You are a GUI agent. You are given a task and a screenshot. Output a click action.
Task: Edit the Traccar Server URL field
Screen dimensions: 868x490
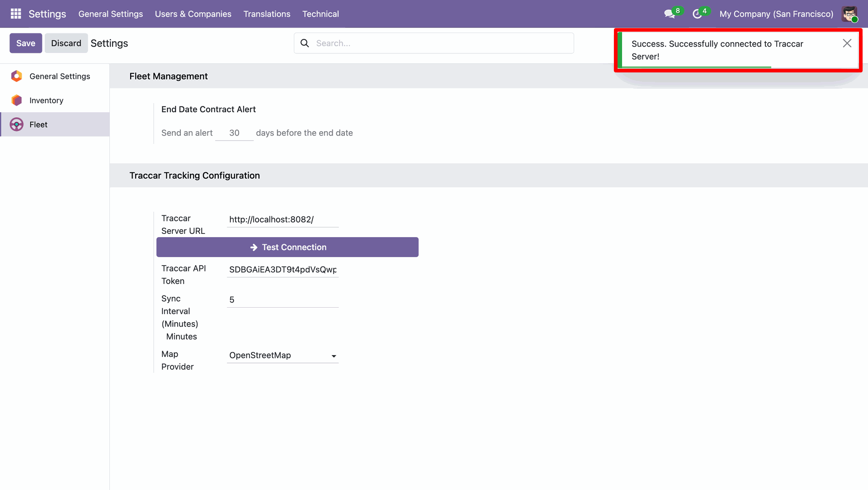coord(283,219)
